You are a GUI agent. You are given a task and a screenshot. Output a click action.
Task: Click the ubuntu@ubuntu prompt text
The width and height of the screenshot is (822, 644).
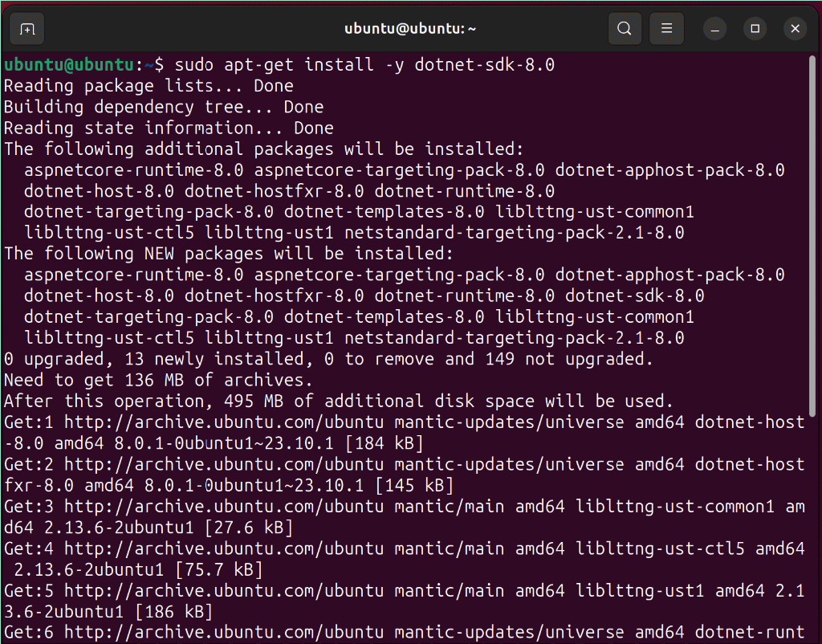(x=69, y=64)
